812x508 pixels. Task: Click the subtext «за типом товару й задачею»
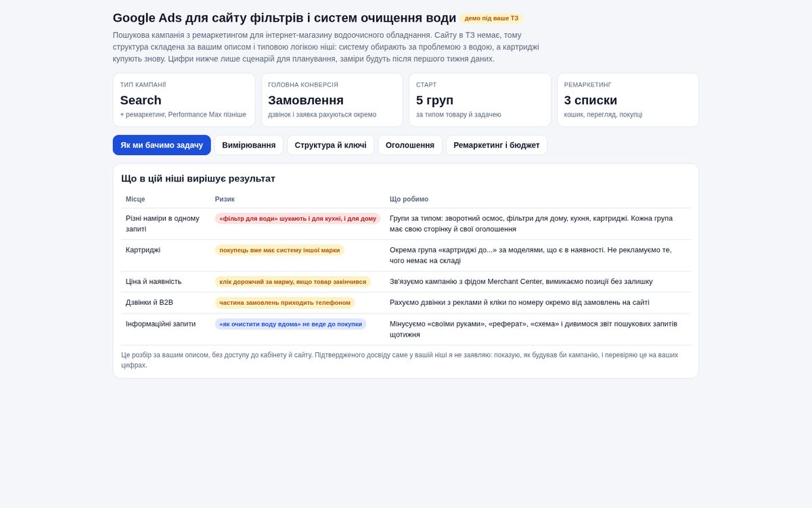(459, 114)
